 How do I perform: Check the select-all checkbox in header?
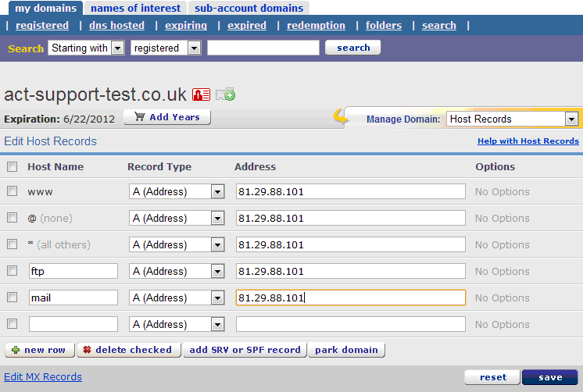tap(12, 166)
